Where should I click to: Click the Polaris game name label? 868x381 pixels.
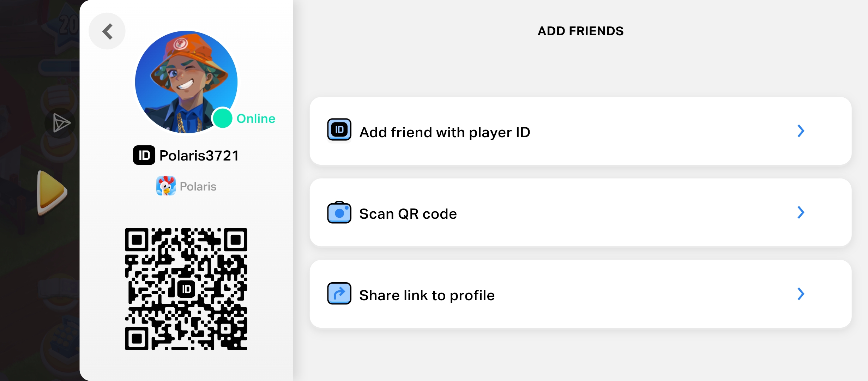198,186
